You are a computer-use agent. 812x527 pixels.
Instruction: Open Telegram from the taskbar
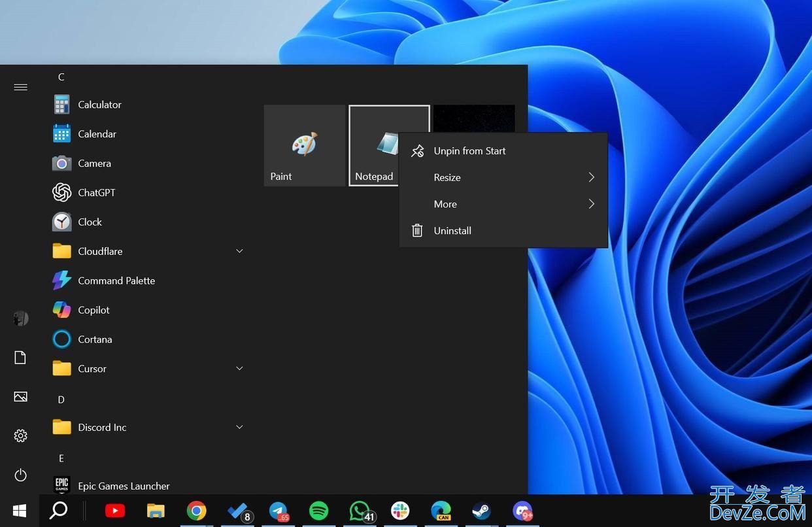click(279, 511)
